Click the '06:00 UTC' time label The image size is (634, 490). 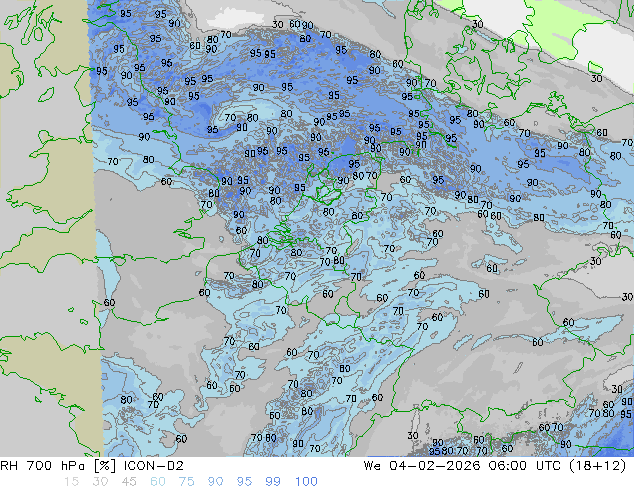tap(524, 466)
